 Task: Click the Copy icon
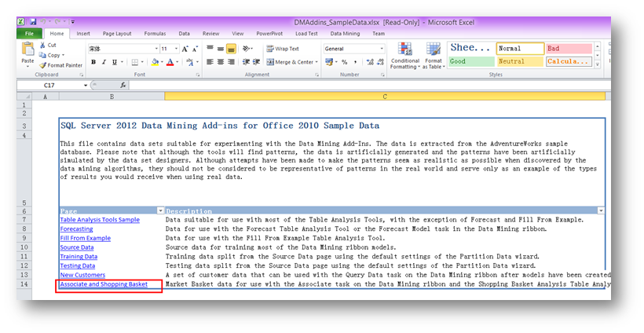(42, 55)
